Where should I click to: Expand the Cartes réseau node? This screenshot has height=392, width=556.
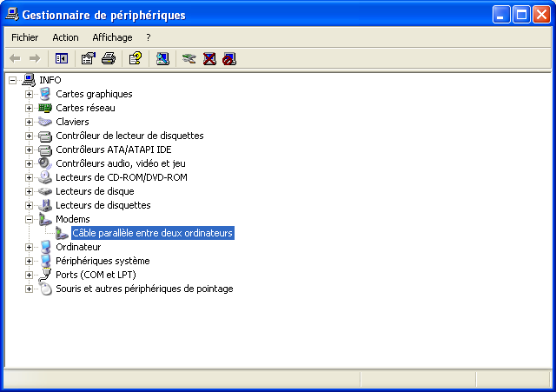tap(29, 108)
